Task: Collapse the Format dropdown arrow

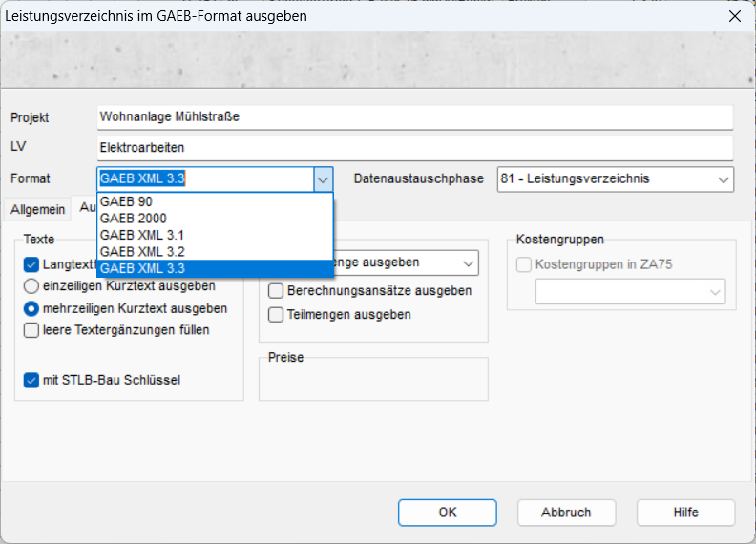Action: pos(324,179)
